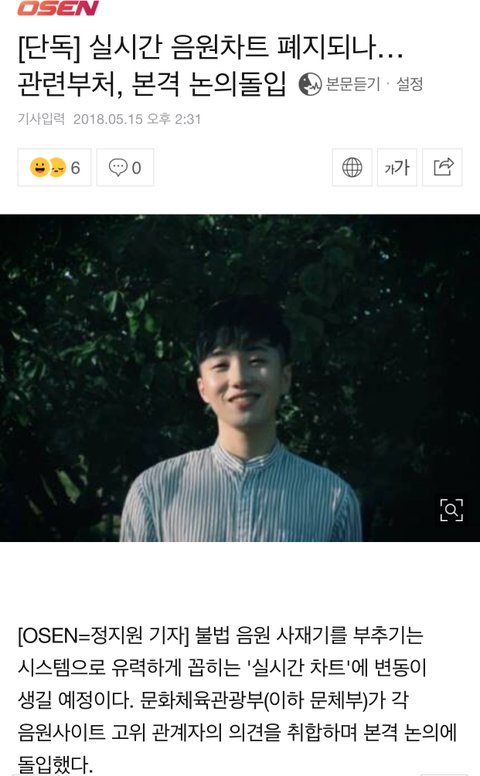Open the OSEN logo at top
Screen dimensions: 480x776
(58, 7)
